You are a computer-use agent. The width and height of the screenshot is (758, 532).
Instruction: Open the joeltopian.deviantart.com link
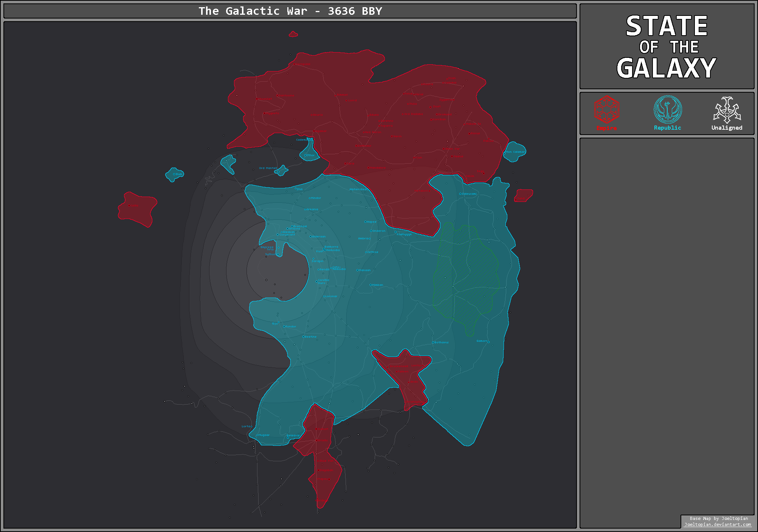(718, 524)
